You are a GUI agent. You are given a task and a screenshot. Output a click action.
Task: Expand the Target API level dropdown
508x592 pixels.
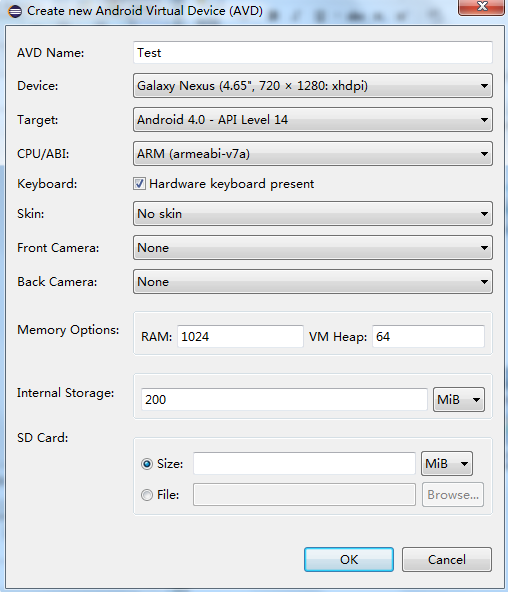point(313,120)
